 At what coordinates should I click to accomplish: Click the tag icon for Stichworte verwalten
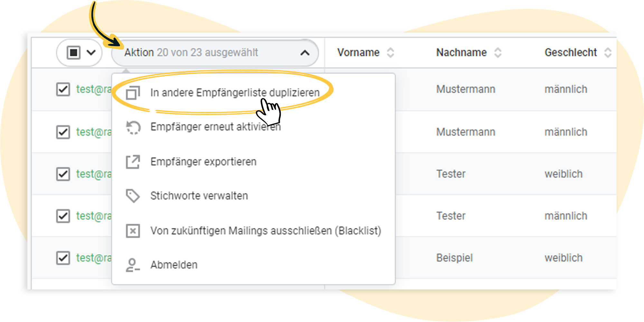pyautogui.click(x=133, y=196)
